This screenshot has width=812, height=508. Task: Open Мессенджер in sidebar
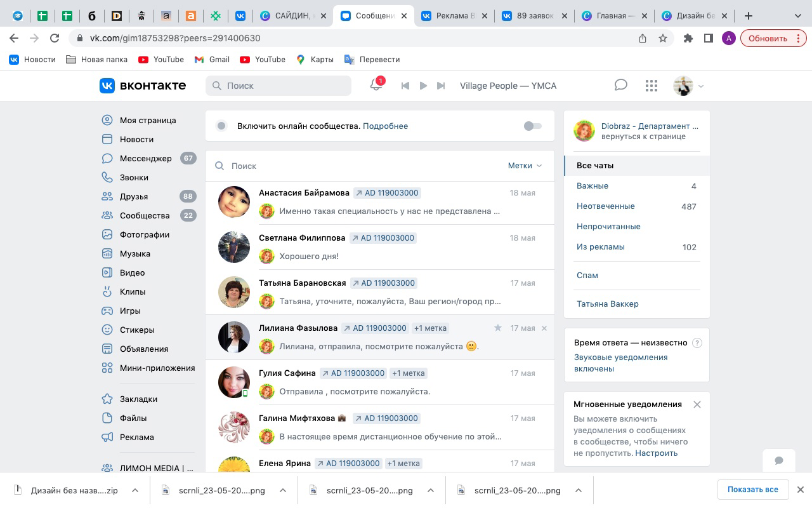coord(145,158)
